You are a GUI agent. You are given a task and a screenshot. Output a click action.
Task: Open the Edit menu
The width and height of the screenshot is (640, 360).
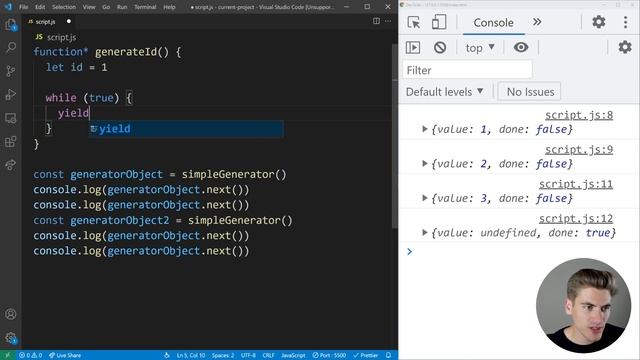[40, 7]
